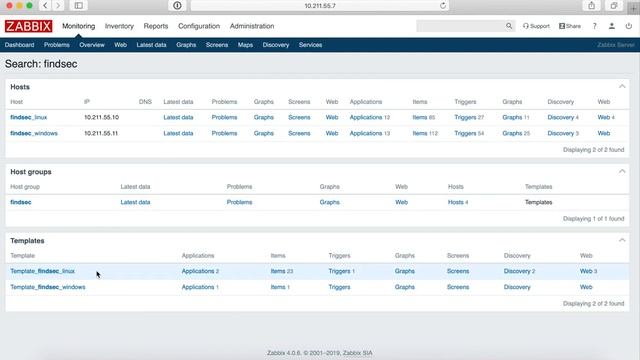Screen dimensions: 640x360
Task: Click the privacy report shield icon
Action: pyautogui.click(x=177, y=6)
